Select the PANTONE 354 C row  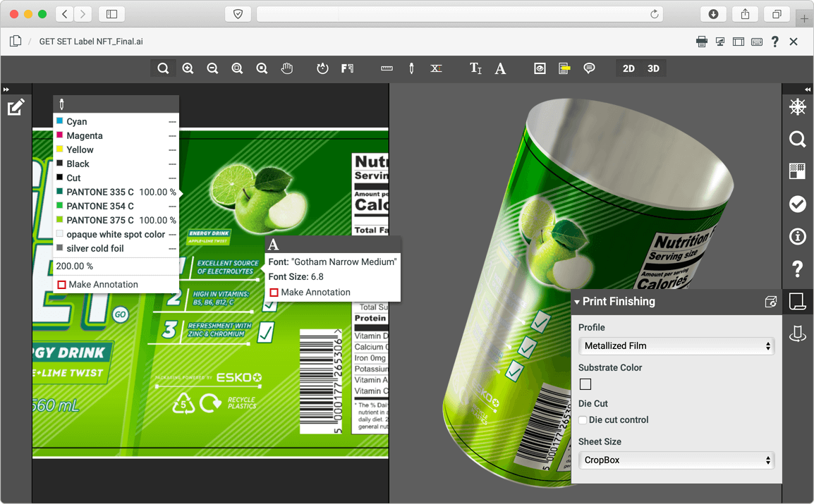click(116, 206)
